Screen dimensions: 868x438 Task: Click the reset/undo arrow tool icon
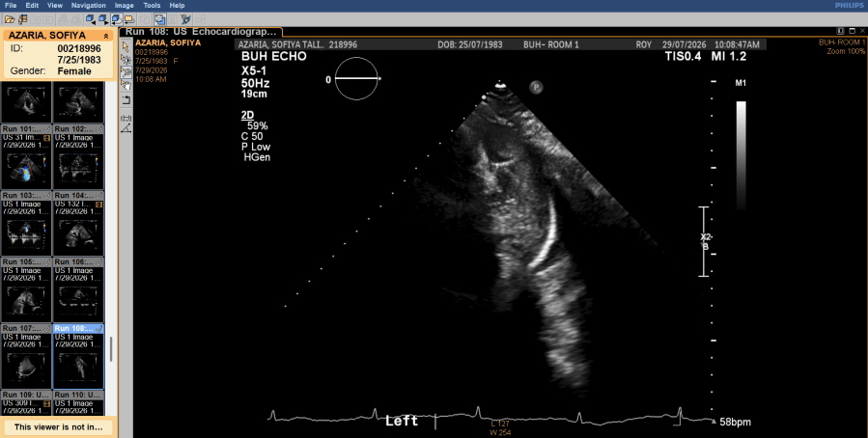pyautogui.click(x=126, y=100)
